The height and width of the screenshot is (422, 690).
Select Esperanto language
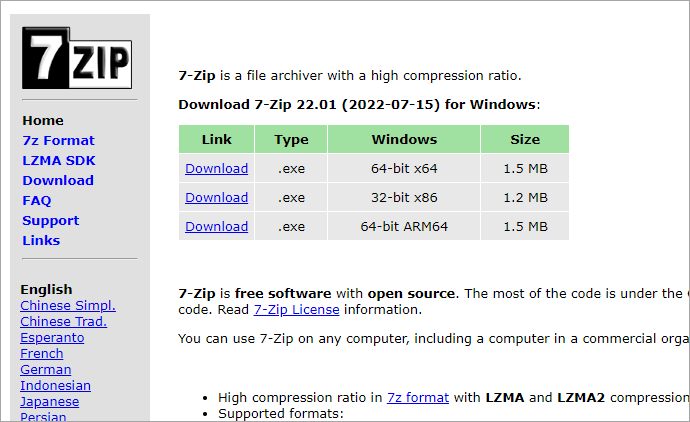point(52,337)
